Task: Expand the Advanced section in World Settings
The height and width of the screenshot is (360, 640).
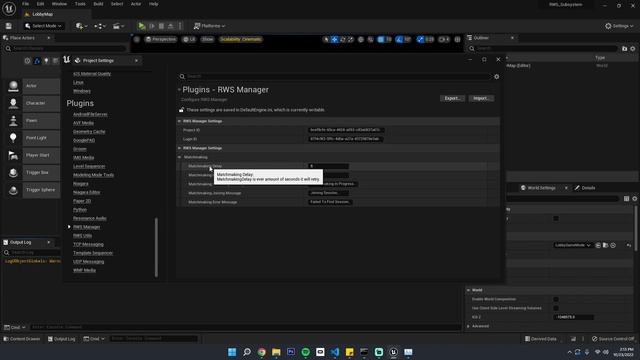Action: [469, 326]
